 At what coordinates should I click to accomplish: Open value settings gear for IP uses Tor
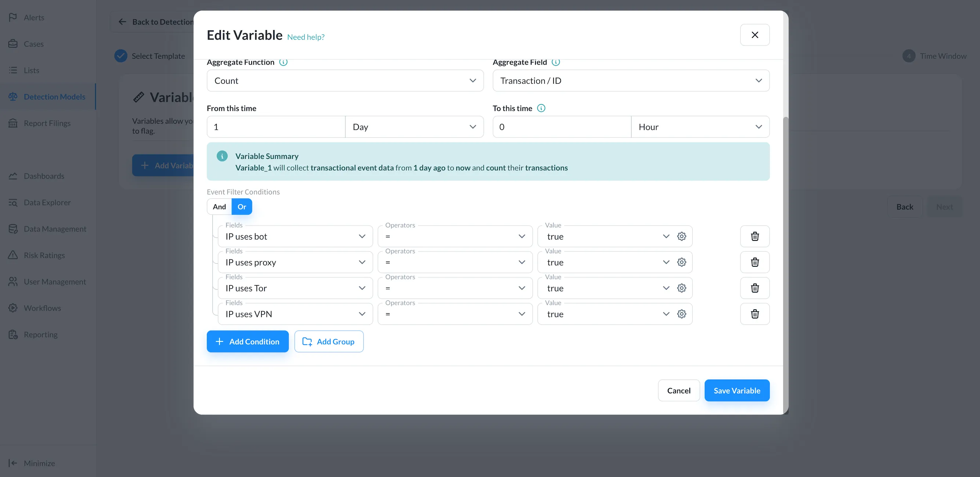(x=681, y=288)
